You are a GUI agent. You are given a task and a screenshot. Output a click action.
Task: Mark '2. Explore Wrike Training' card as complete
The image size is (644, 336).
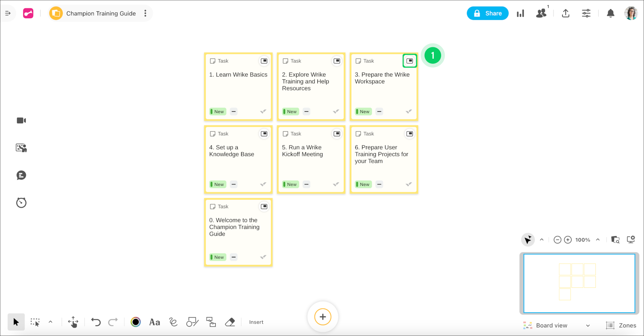click(336, 112)
